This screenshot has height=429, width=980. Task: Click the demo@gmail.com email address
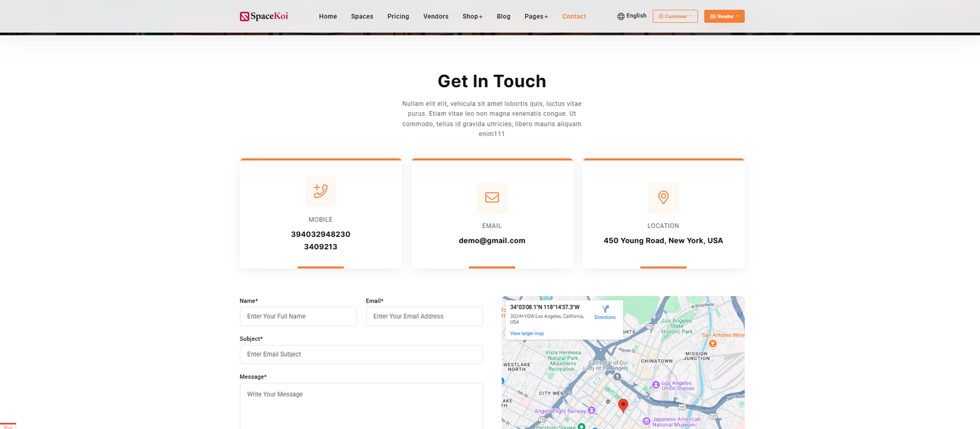point(492,241)
